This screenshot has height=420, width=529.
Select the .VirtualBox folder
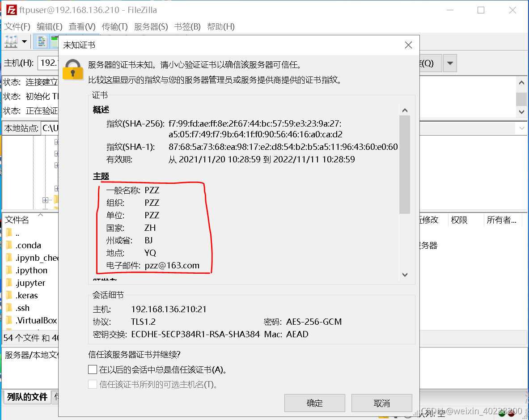coord(36,320)
